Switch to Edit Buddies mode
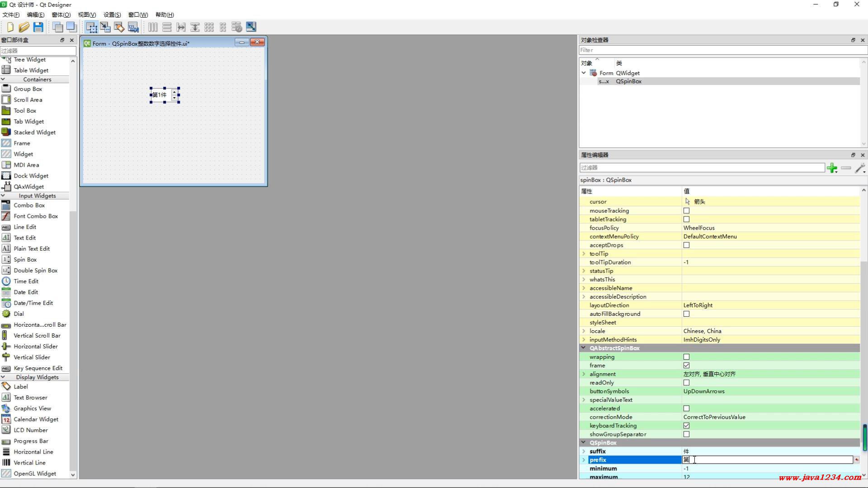The image size is (868, 488). pos(119,27)
